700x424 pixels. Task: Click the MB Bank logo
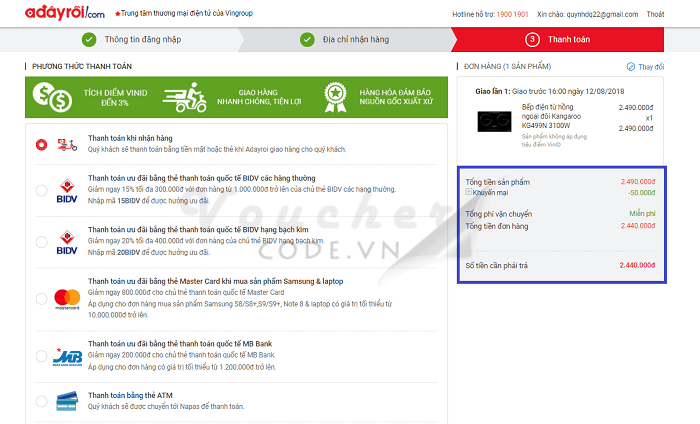click(x=67, y=357)
